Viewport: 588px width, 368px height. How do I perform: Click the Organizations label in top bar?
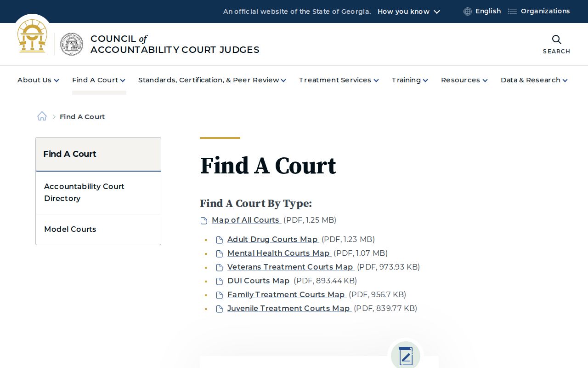pyautogui.click(x=545, y=11)
